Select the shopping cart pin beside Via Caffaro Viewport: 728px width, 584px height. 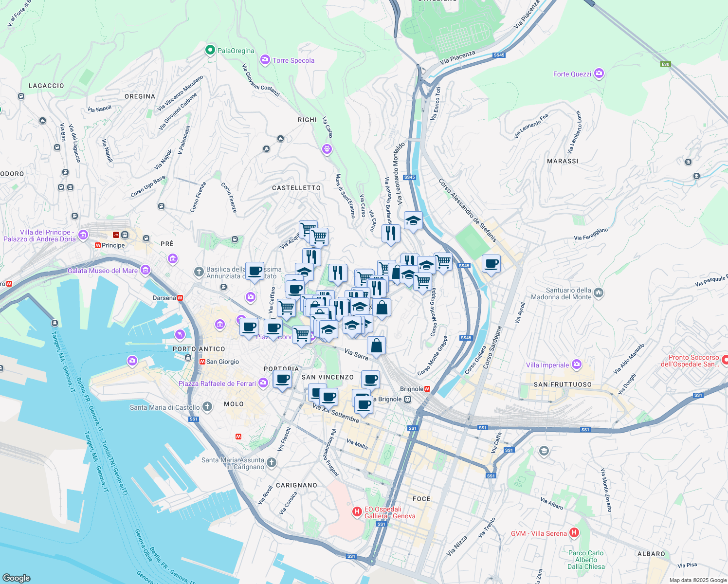tap(286, 309)
